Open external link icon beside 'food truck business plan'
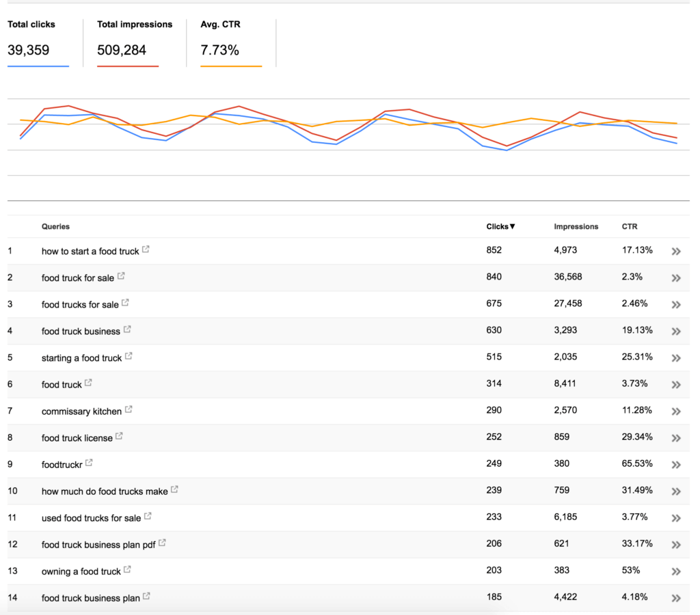The image size is (700, 615). pos(146,597)
